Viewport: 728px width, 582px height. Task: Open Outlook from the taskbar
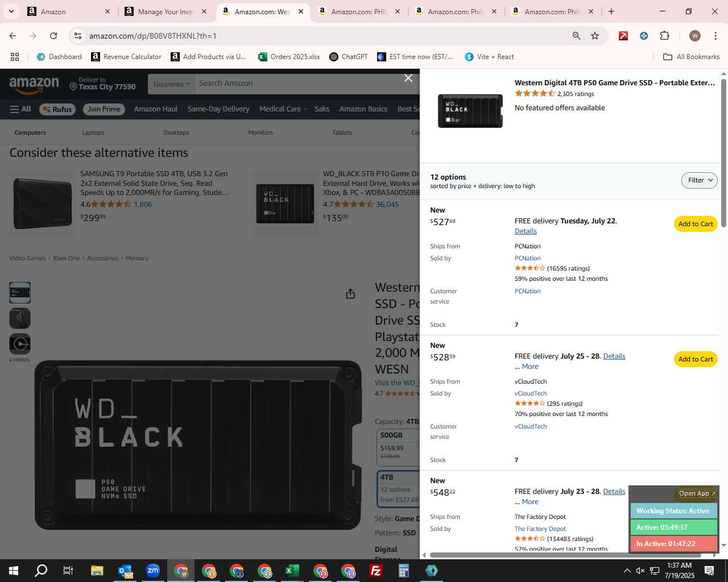click(x=125, y=571)
